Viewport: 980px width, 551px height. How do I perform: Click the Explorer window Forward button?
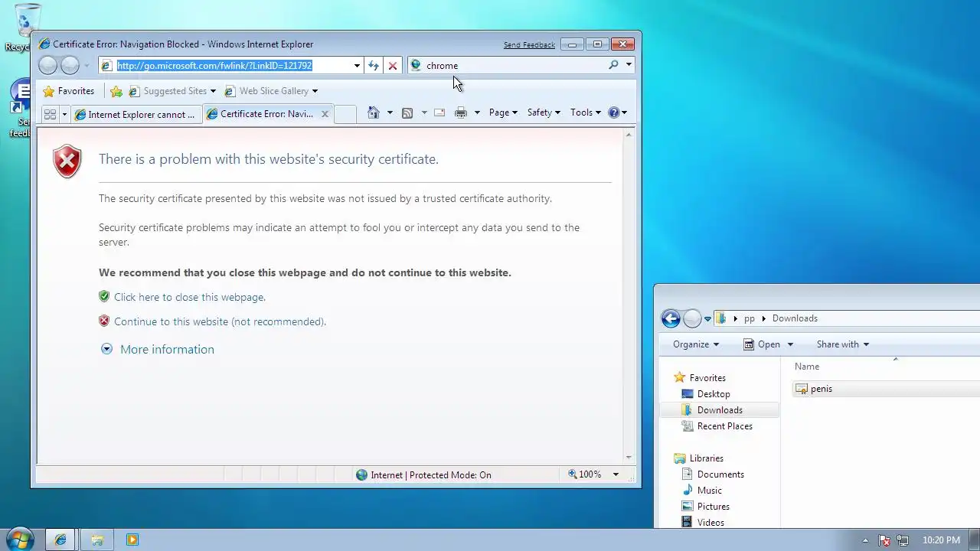pyautogui.click(x=692, y=318)
